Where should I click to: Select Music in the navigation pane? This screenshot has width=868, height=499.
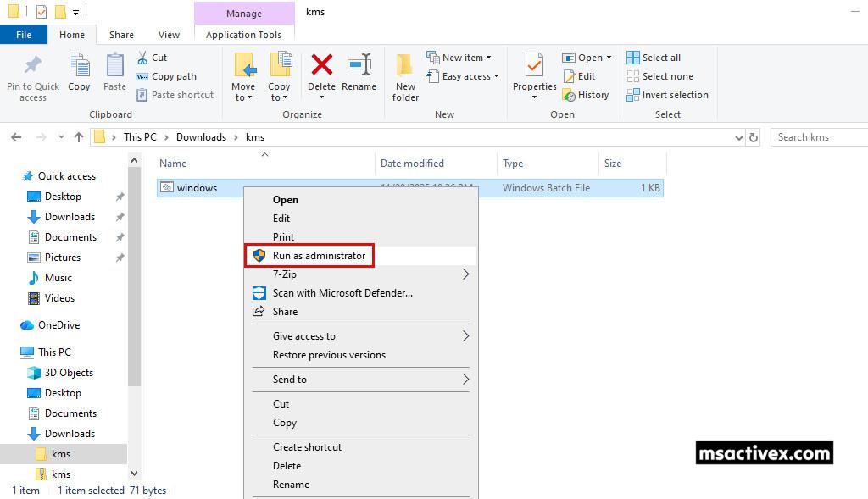[x=58, y=278]
